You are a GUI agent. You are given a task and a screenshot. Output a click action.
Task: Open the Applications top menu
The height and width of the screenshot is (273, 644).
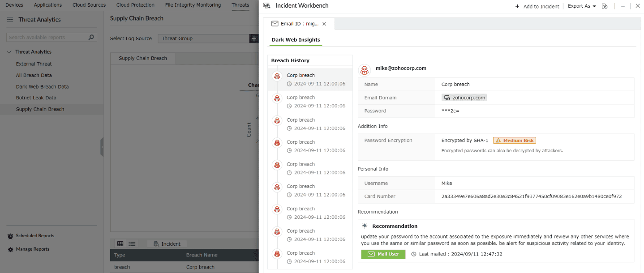pyautogui.click(x=48, y=5)
